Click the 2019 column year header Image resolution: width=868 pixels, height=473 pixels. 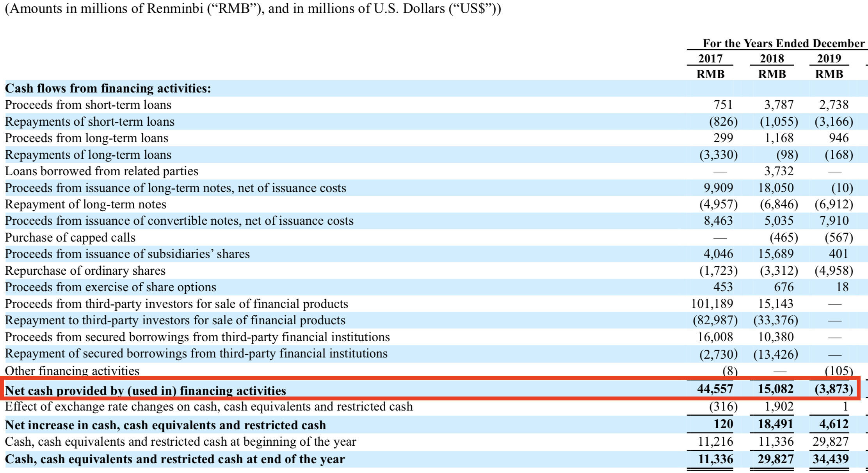point(829,59)
